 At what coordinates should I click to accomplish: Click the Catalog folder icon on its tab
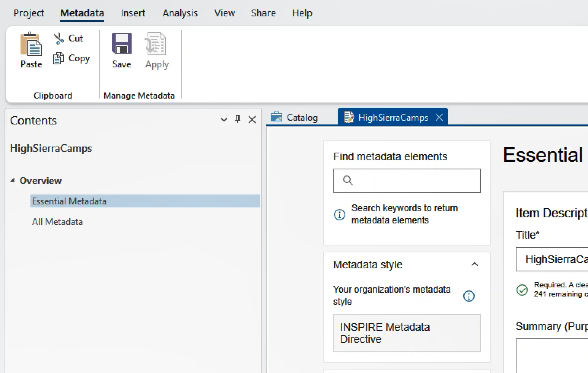pos(277,117)
